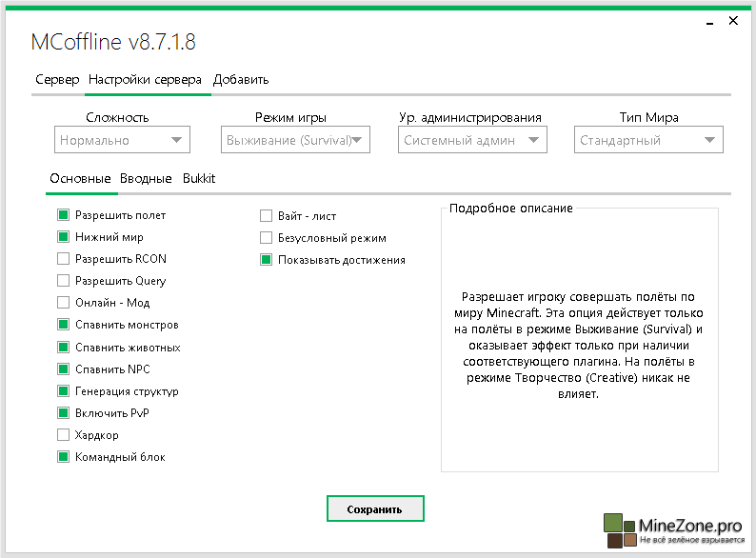The height and width of the screenshot is (558, 756).
Task: Open the Сложность dropdown
Action: point(122,140)
